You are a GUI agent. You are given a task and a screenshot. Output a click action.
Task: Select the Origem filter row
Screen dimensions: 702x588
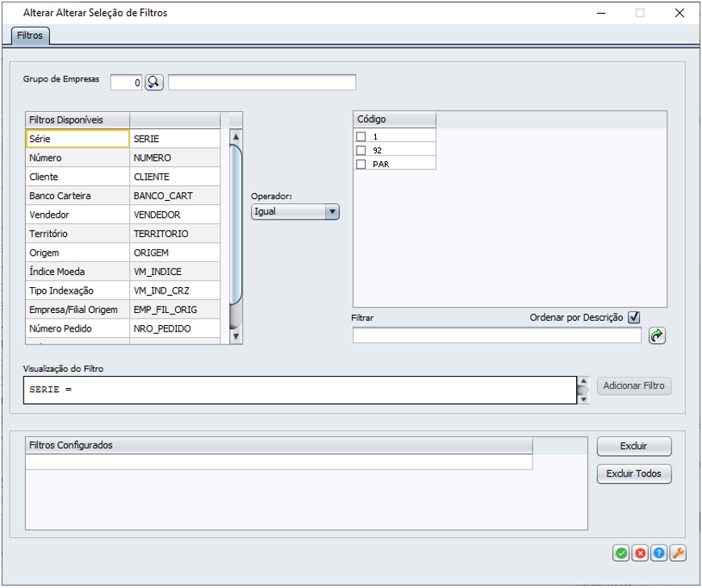(x=123, y=252)
